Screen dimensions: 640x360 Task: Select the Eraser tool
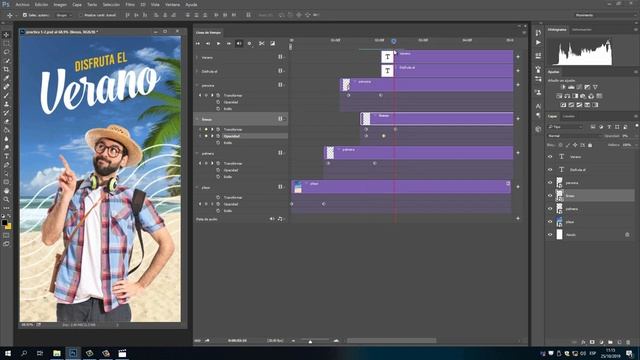(6, 122)
